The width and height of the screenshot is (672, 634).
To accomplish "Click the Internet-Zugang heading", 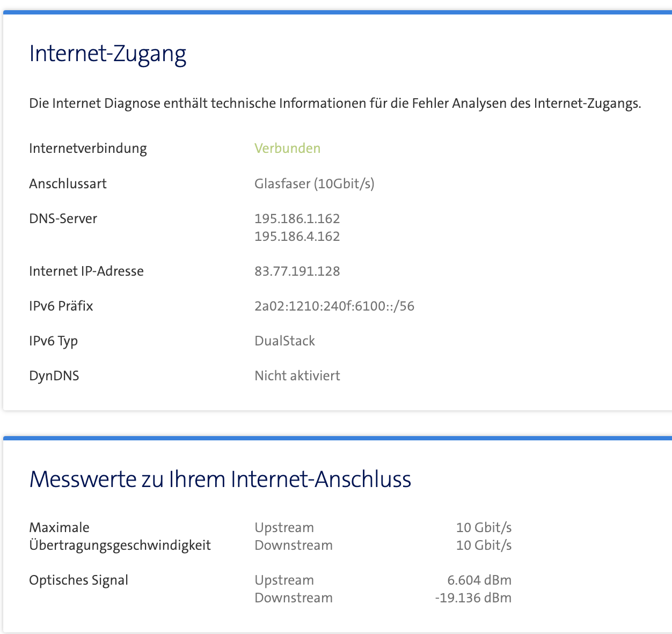I will 108,54.
